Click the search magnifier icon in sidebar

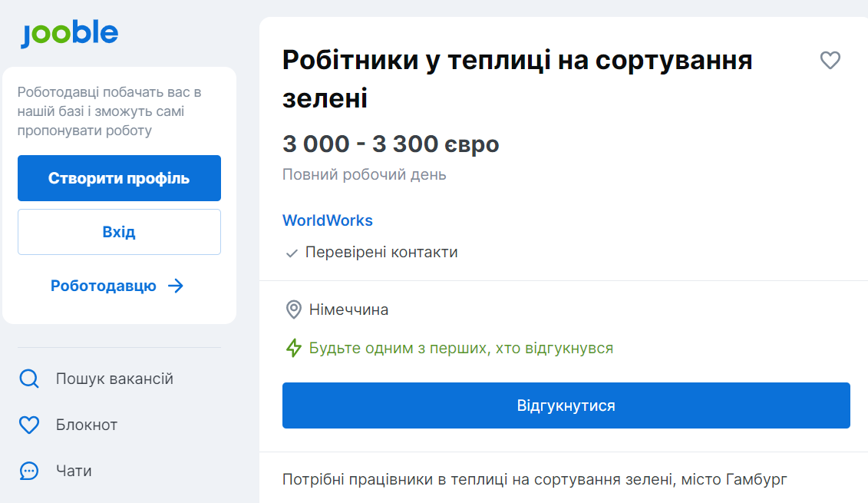(x=29, y=378)
